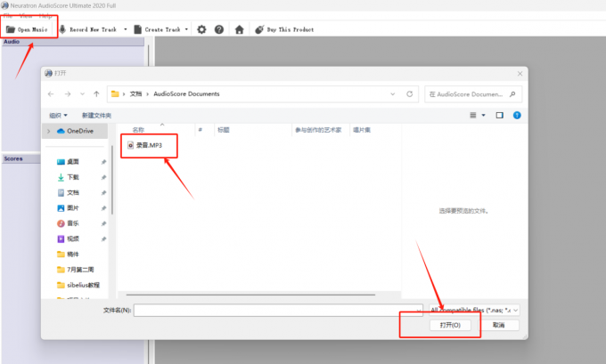606x364 pixels.
Task: Open the recent locations chevron
Action: point(82,93)
